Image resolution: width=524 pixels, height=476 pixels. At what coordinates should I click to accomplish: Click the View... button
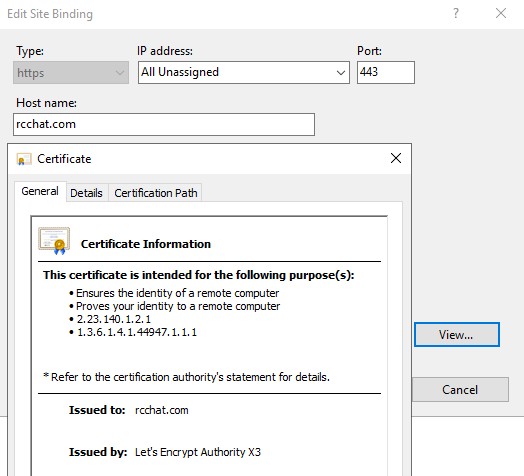(456, 335)
